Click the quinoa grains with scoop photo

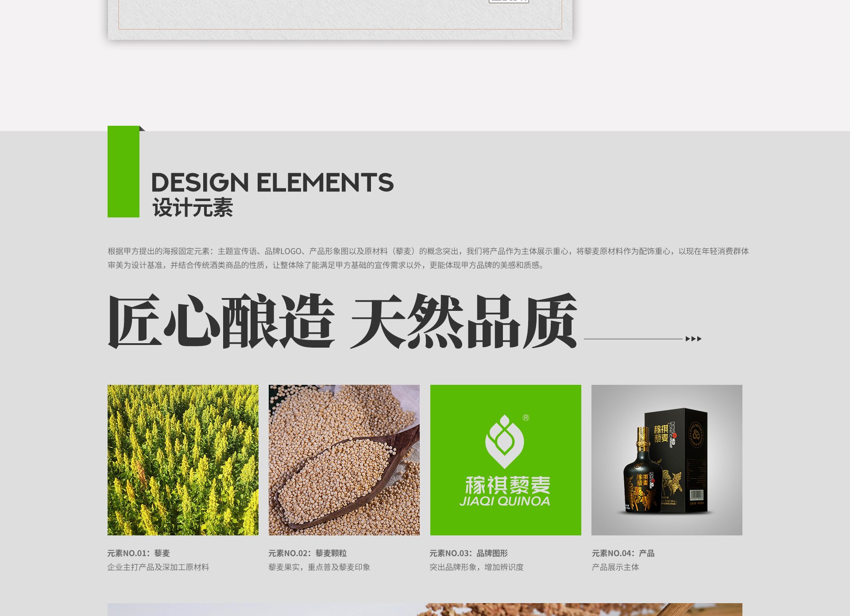click(344, 460)
